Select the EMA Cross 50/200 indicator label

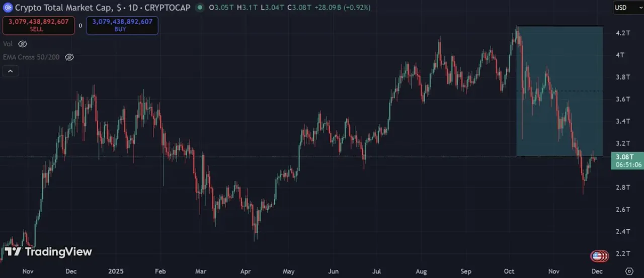31,57
